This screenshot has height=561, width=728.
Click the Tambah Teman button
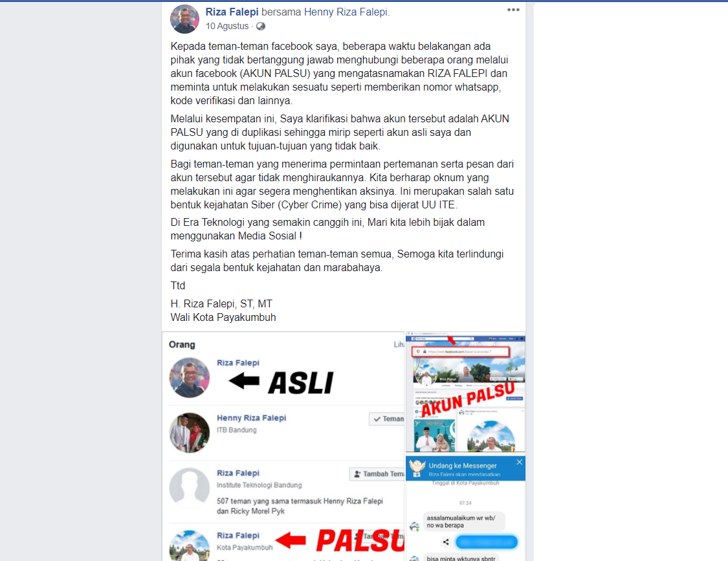377,474
